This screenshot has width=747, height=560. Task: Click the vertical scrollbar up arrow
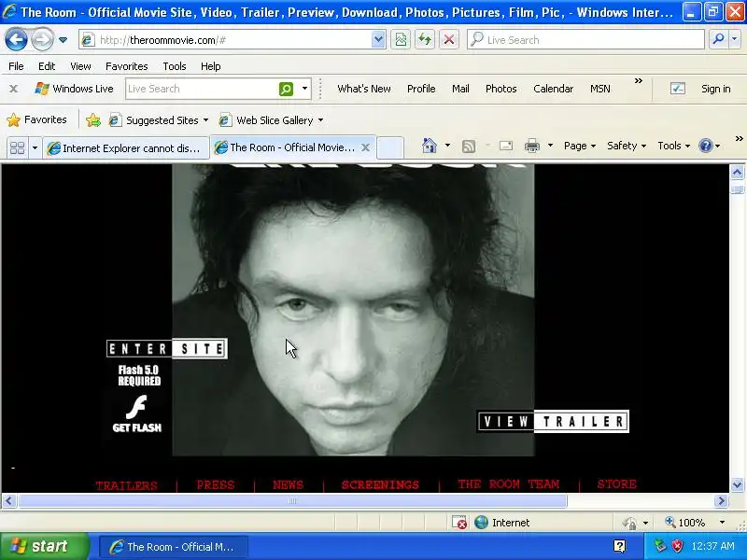[x=737, y=173]
